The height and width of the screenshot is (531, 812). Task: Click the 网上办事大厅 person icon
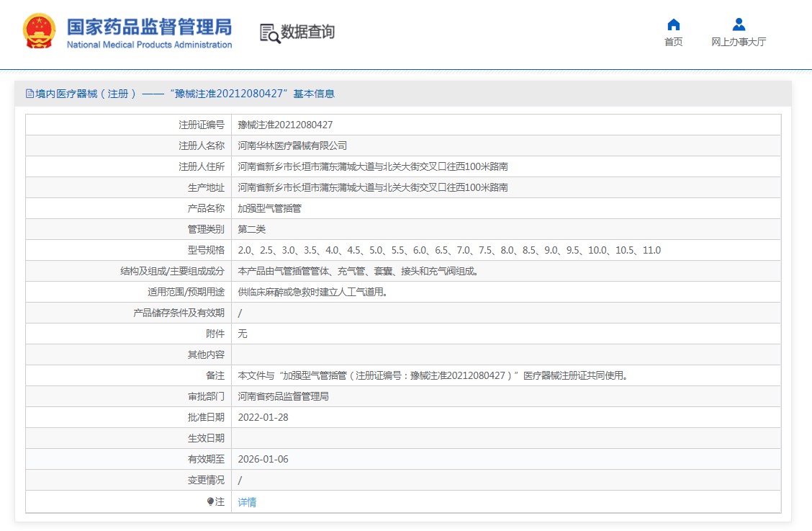[739, 24]
